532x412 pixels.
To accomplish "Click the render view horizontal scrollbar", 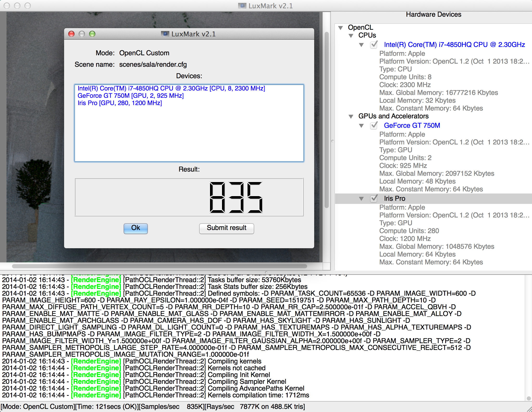I will coord(159,266).
